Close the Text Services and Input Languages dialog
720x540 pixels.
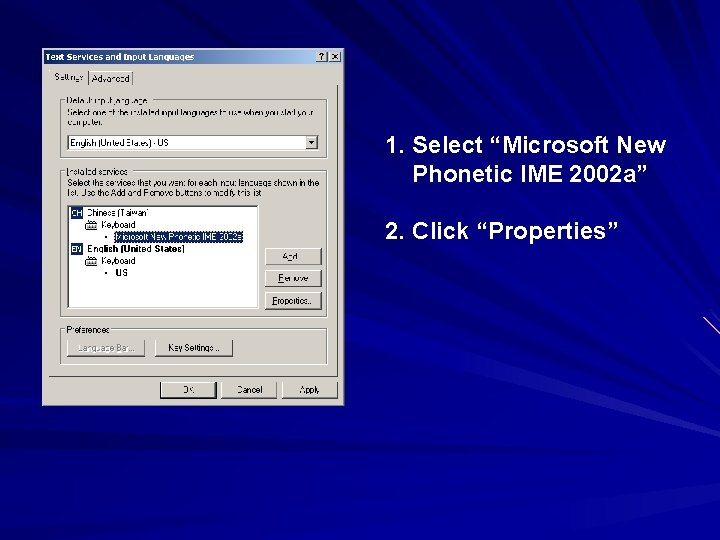[x=335, y=56]
